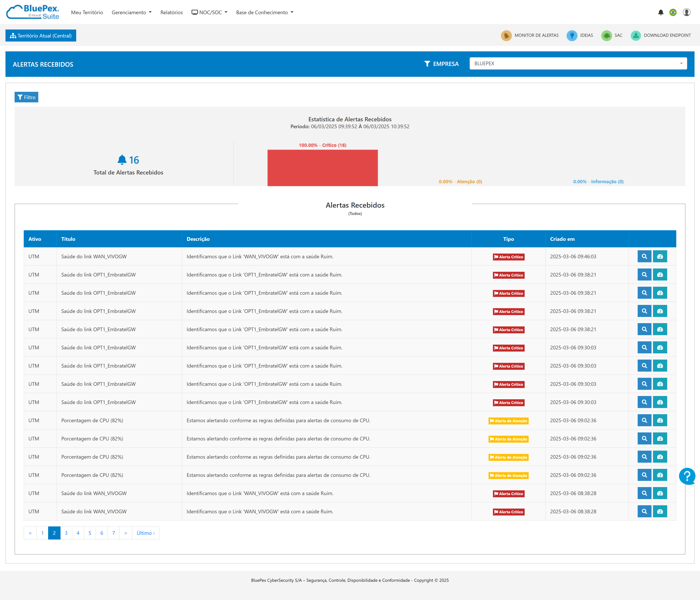Click gauge icon in last 09:38:21 row

[x=660, y=330]
